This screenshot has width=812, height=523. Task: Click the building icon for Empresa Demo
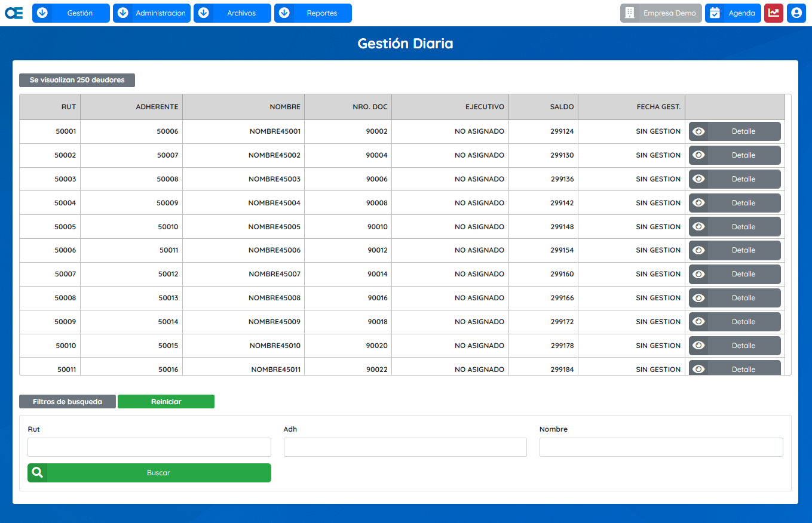[629, 13]
